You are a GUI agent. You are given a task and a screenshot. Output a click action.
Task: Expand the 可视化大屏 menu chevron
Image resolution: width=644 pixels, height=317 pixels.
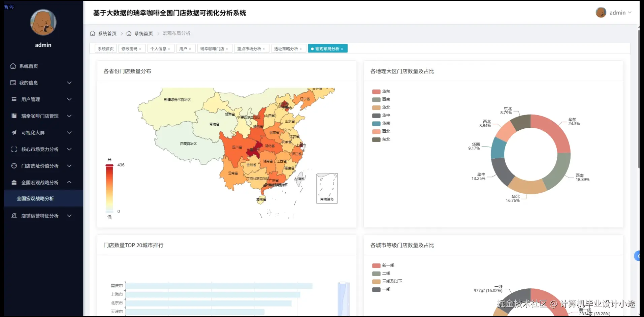pos(69,132)
